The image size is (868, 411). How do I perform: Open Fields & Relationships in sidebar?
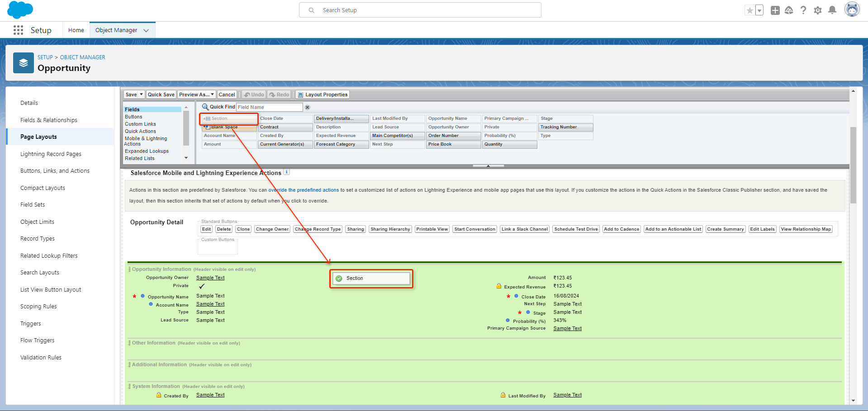[49, 120]
